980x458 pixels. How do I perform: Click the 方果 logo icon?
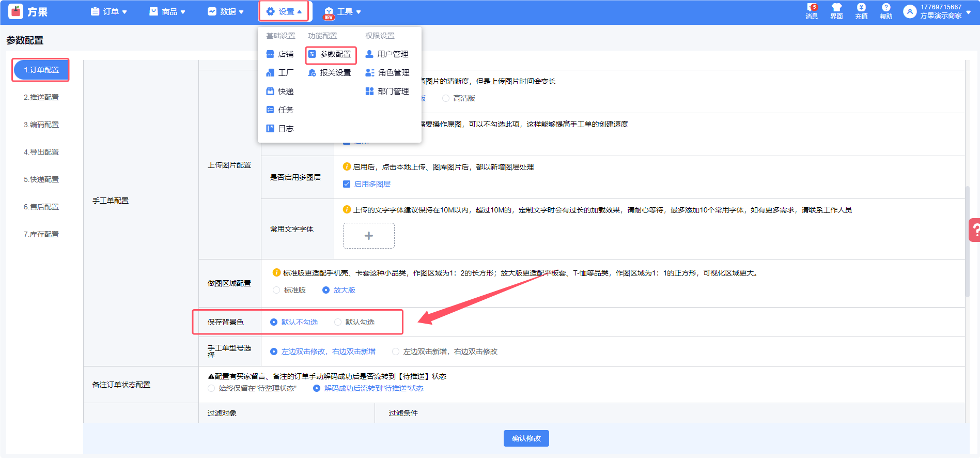[16, 11]
